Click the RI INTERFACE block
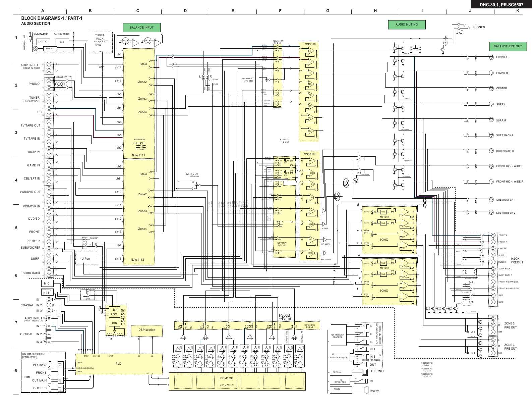 click(x=341, y=381)
